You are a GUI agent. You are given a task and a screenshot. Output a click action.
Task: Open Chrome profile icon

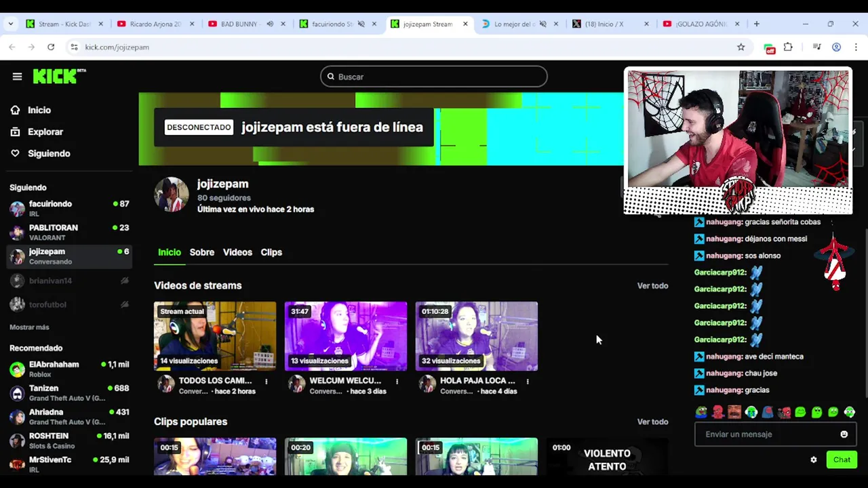click(x=837, y=47)
